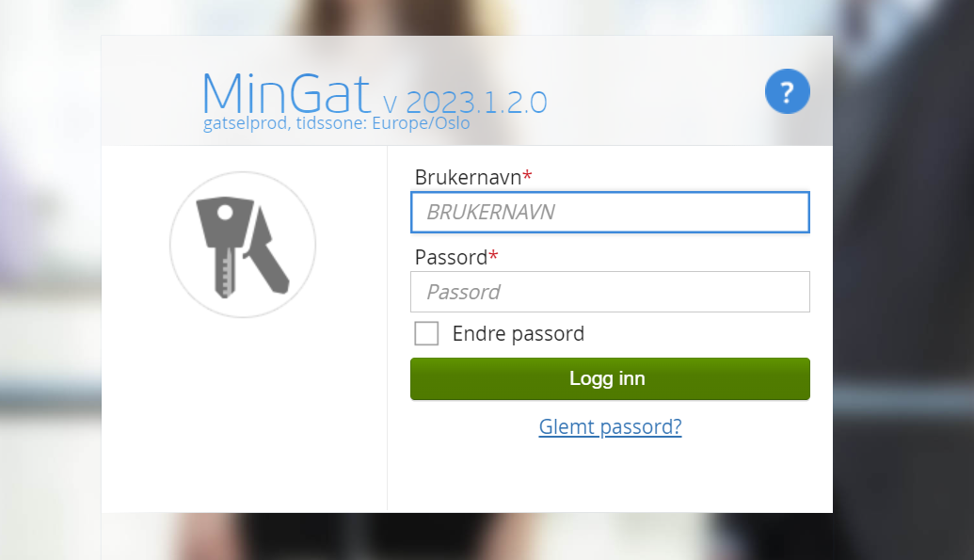
Task: Click the Brukernavn label
Action: coord(468,178)
